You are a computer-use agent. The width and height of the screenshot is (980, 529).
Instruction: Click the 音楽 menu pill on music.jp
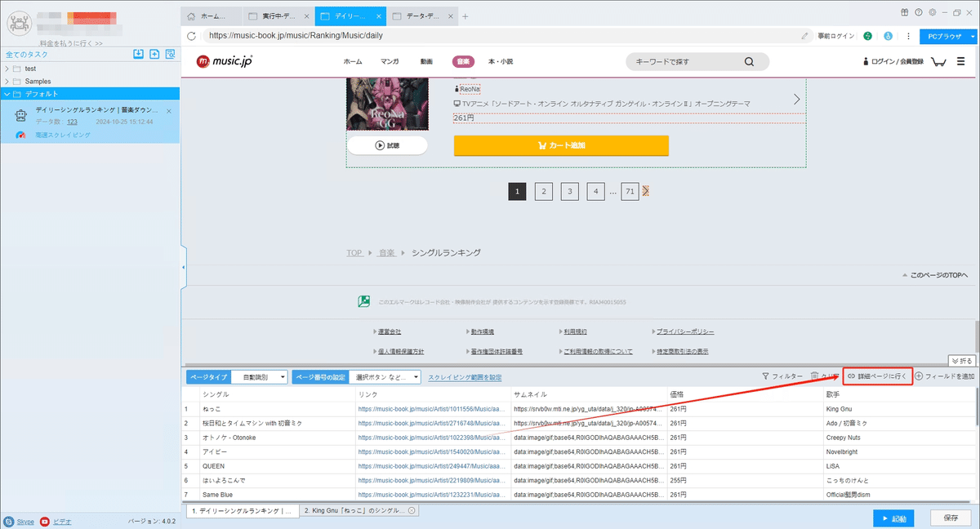462,62
